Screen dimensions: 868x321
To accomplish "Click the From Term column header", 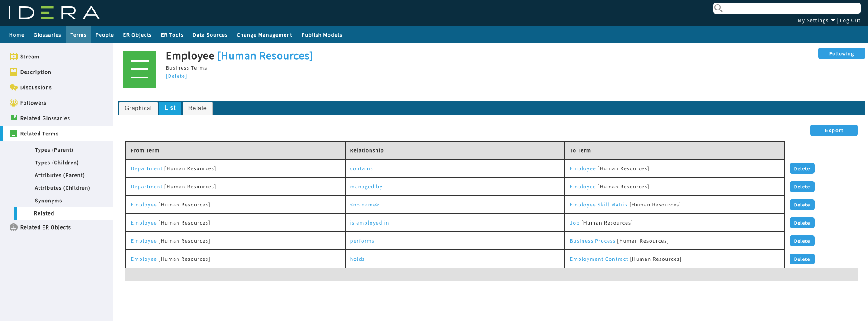I will point(236,150).
